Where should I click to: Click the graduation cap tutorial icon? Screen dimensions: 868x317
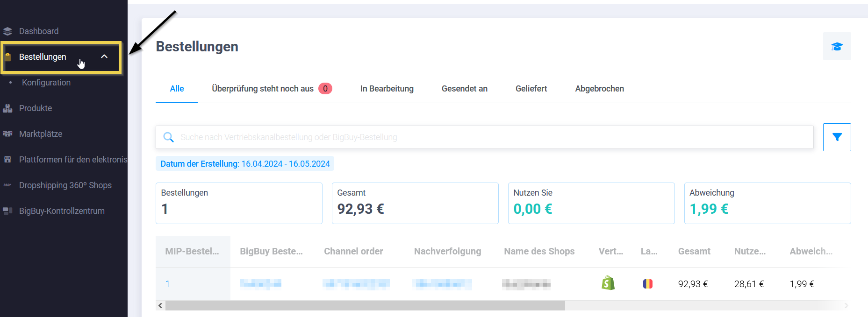[x=837, y=46]
